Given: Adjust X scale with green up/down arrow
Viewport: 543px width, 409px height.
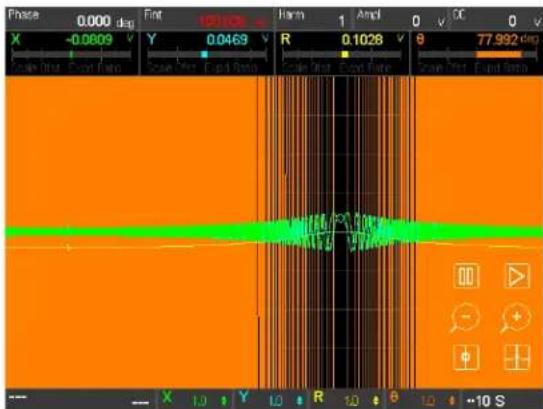Looking at the screenshot, I should [x=224, y=401].
